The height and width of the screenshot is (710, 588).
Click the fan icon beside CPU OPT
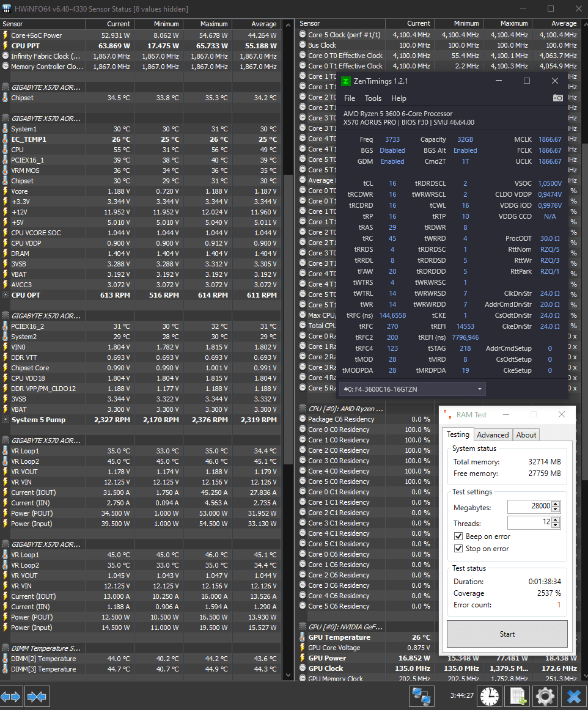tap(6, 295)
